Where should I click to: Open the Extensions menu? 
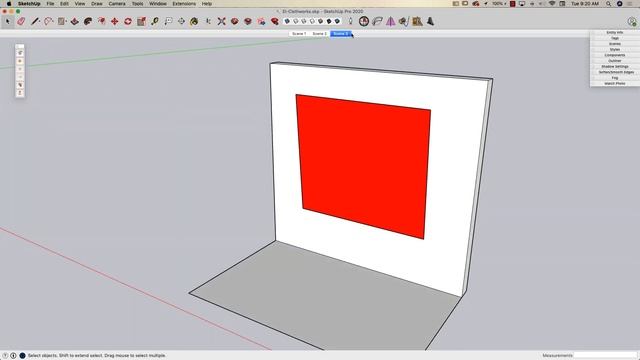184,4
